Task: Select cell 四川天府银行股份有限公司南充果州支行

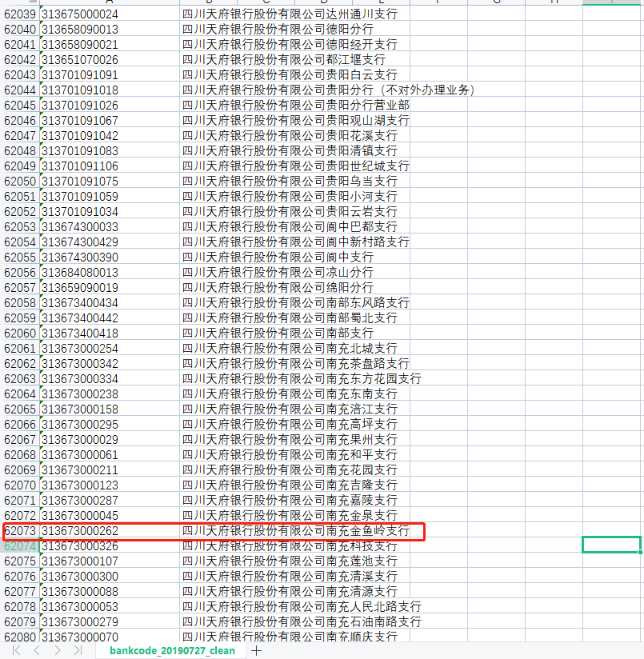Action: point(290,440)
